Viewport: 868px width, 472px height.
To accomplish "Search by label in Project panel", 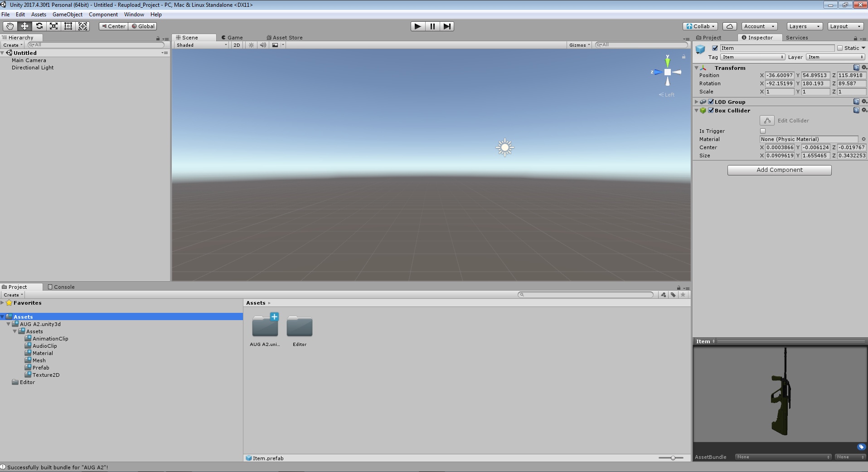I will click(x=673, y=295).
